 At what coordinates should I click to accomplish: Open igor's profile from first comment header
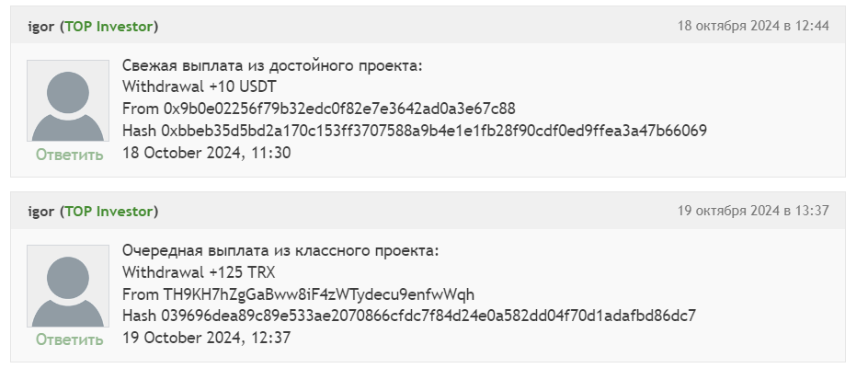(42, 27)
